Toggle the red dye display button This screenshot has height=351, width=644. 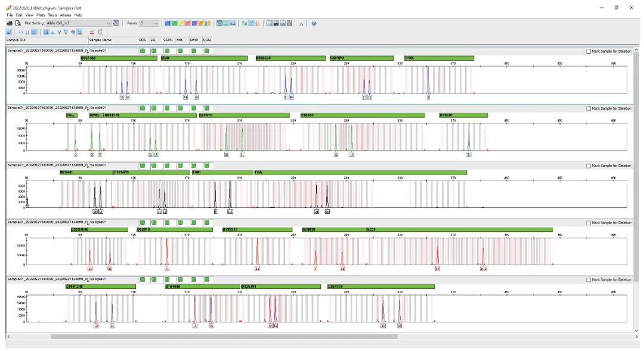[x=187, y=23]
